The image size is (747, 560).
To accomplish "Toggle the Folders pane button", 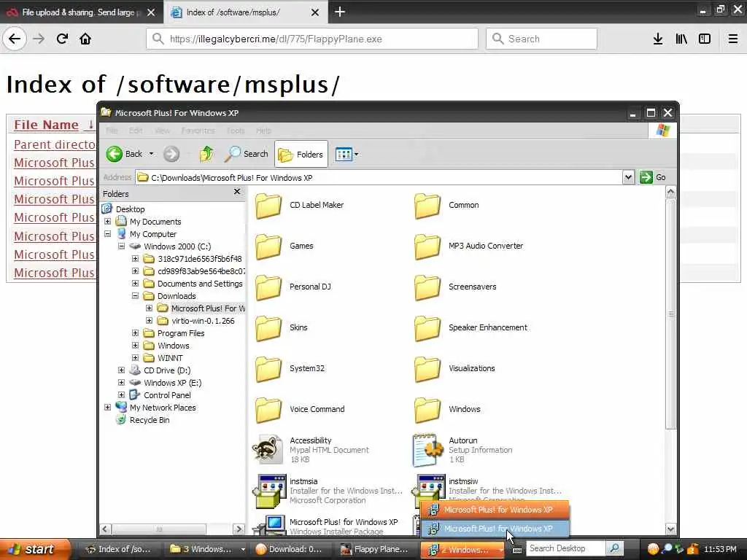I will pyautogui.click(x=301, y=155).
